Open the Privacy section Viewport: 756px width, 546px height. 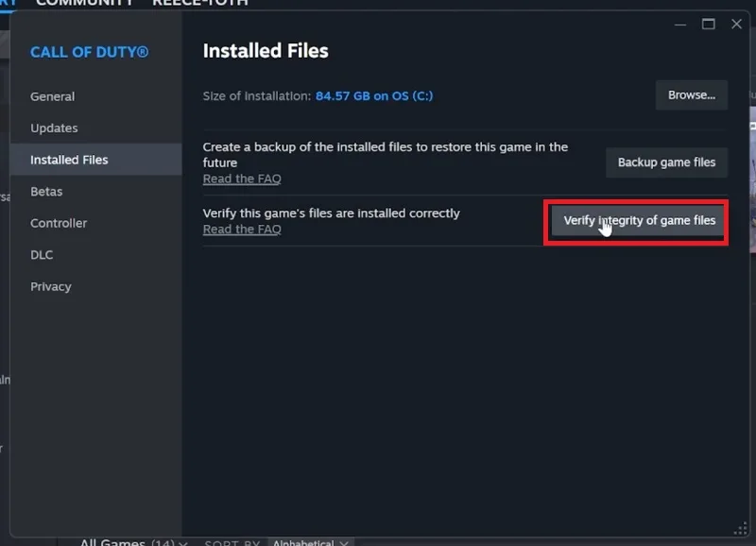(x=51, y=287)
